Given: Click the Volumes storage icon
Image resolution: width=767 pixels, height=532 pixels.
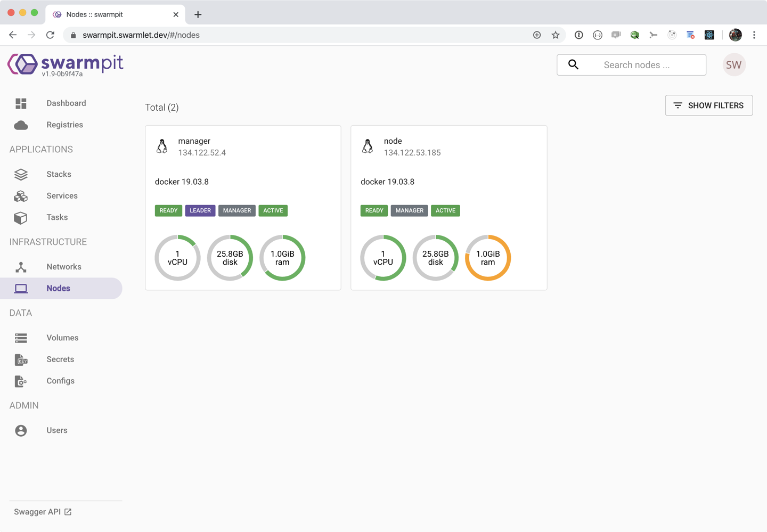Looking at the screenshot, I should click(x=21, y=338).
